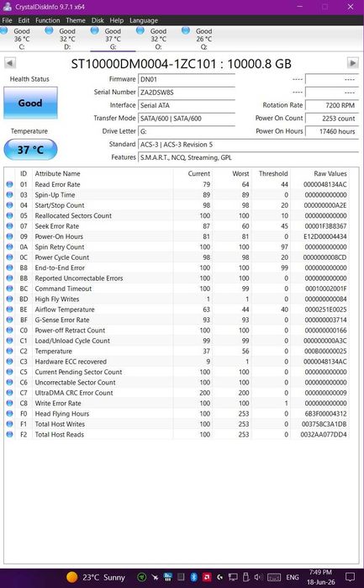The image size is (364, 588).
Task: Open the Help menu
Action: (117, 20)
